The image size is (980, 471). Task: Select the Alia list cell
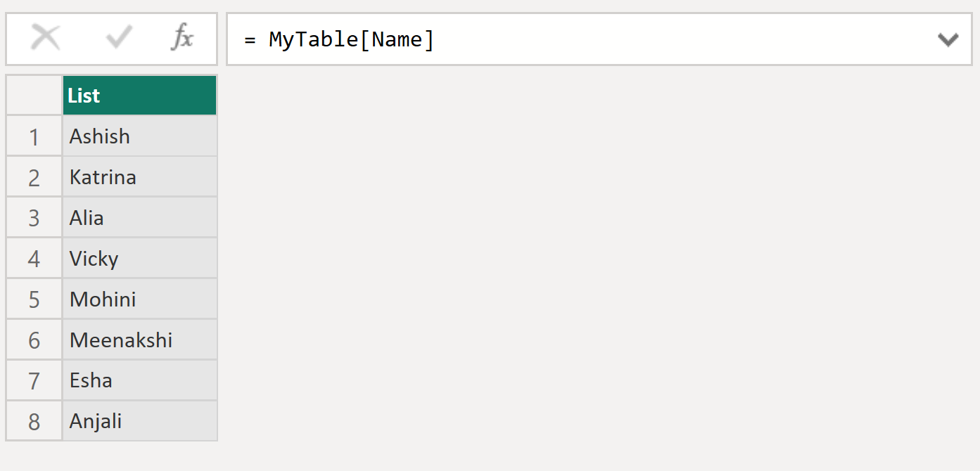click(139, 218)
